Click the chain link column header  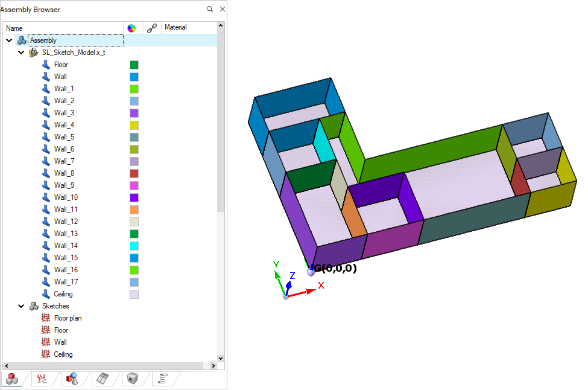[152, 28]
